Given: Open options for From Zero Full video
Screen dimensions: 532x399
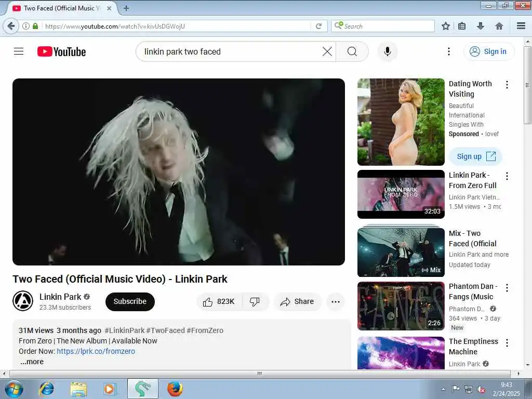Looking at the screenshot, I should tap(507, 176).
